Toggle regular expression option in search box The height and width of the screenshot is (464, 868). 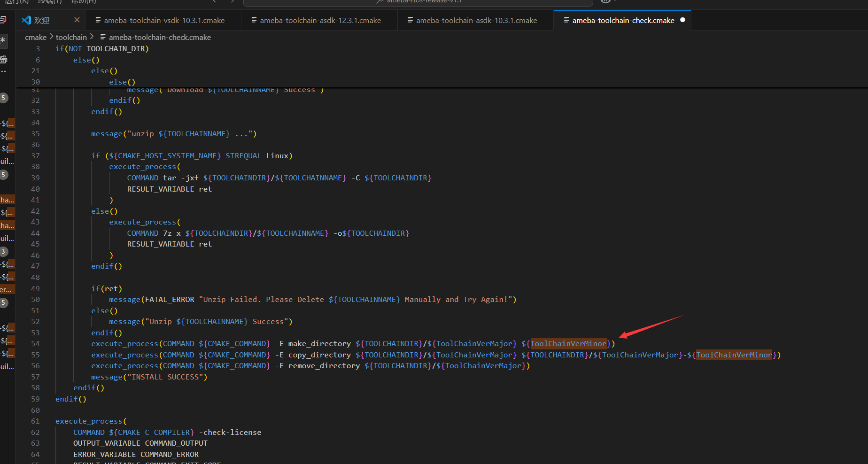pyautogui.click(x=3, y=40)
